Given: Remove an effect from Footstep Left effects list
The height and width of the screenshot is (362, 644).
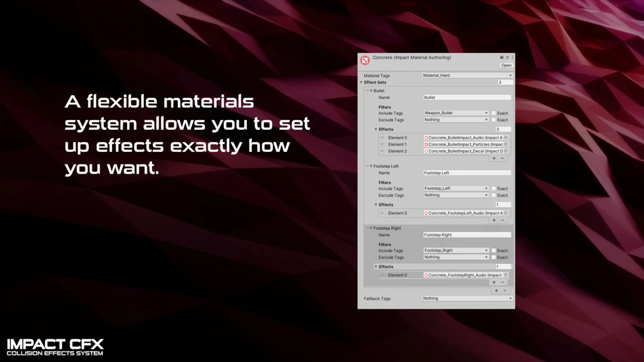Looking at the screenshot, I should pos(502,220).
